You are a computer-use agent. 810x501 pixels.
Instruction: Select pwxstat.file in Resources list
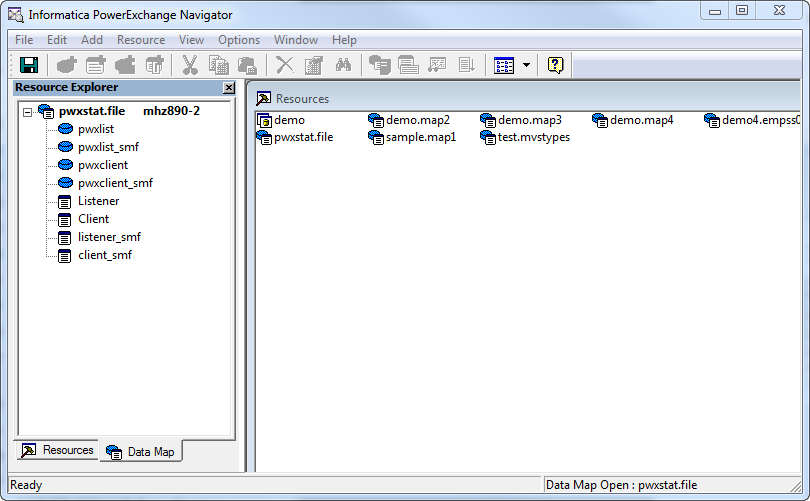pos(295,137)
